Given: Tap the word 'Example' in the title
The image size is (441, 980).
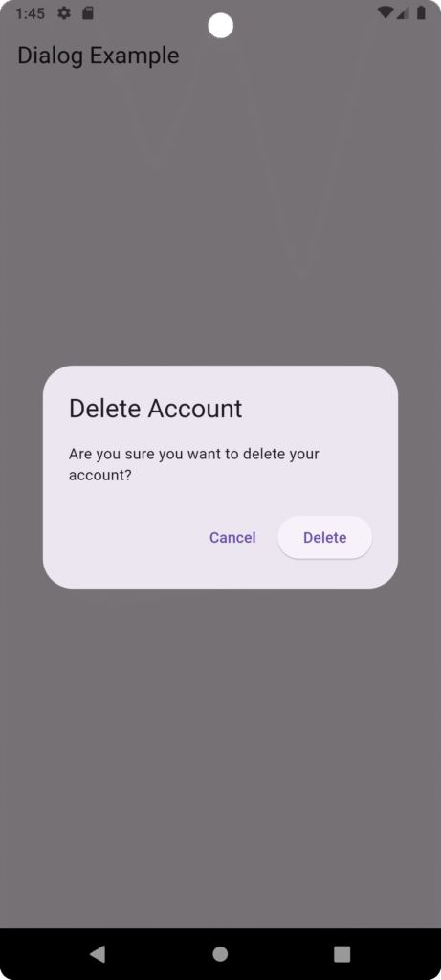Looking at the screenshot, I should [134, 56].
